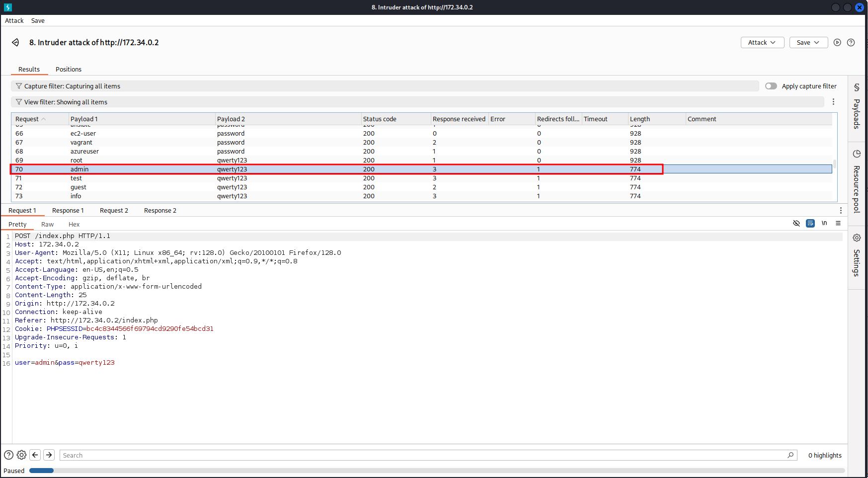Click the user=admin&pass=qwerty123 body line

coord(65,362)
